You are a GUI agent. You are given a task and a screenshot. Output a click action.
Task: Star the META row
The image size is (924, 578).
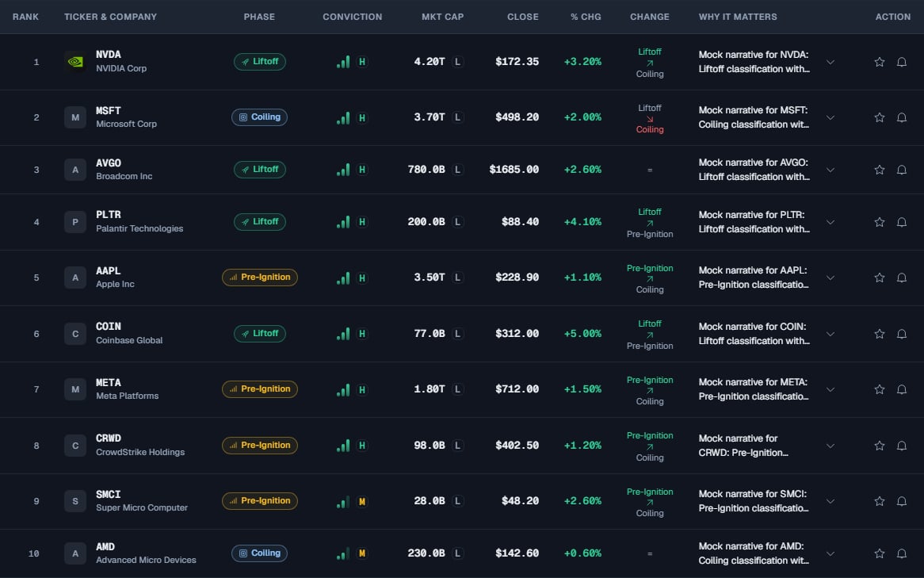[879, 389]
